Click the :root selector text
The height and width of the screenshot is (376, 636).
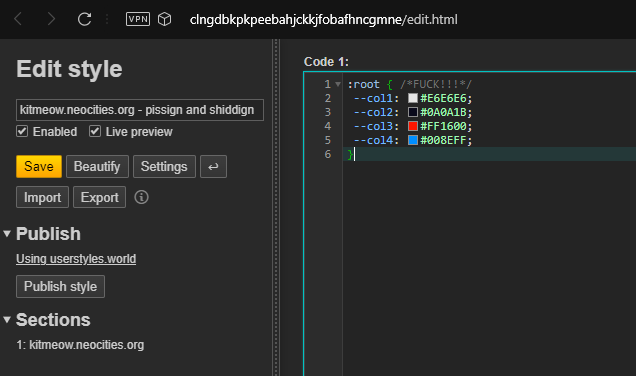pyautogui.click(x=363, y=84)
